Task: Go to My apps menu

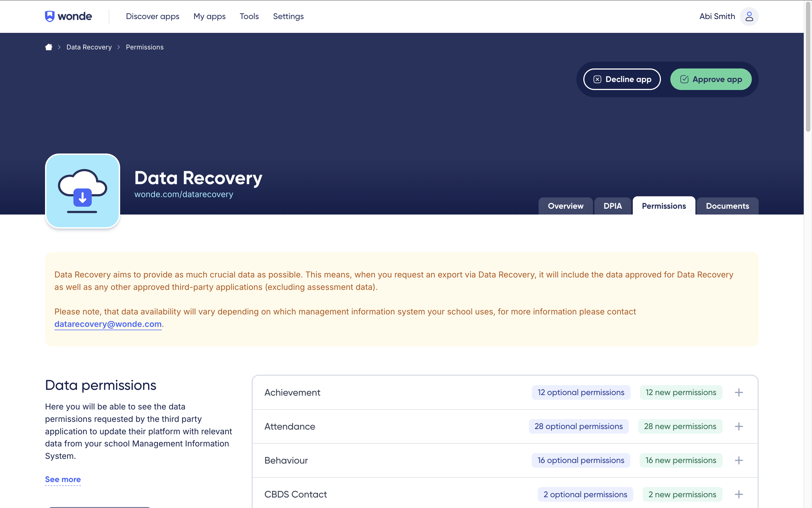Action: coord(209,16)
